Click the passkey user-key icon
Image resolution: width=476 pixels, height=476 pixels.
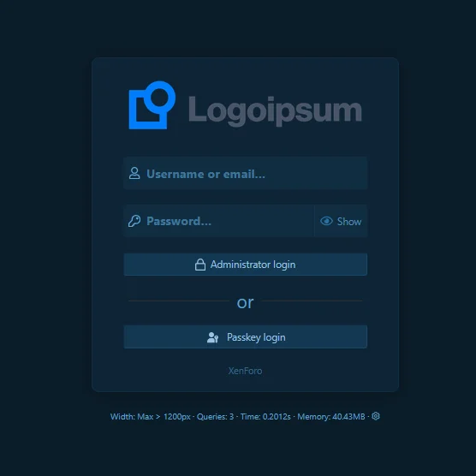pyautogui.click(x=212, y=337)
